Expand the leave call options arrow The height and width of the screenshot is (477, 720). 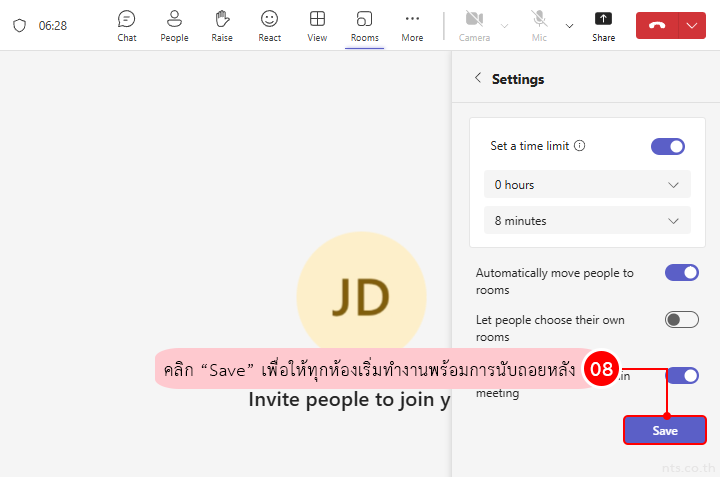692,26
